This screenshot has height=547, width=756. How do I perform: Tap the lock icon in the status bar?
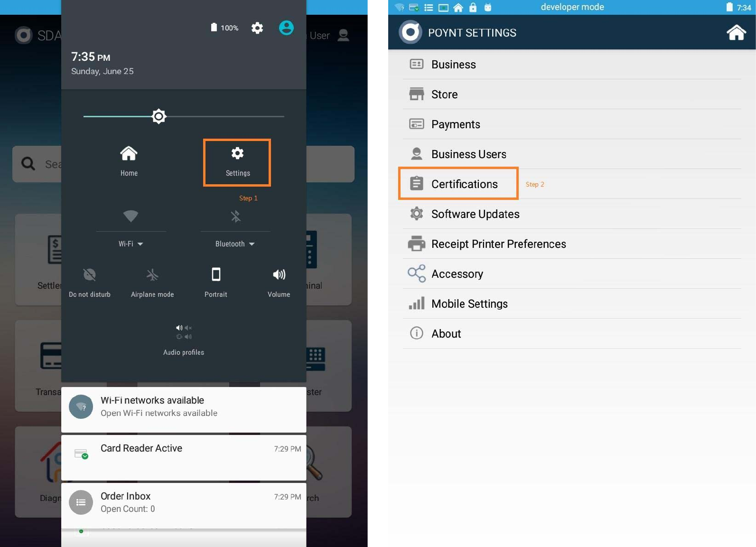click(x=473, y=7)
